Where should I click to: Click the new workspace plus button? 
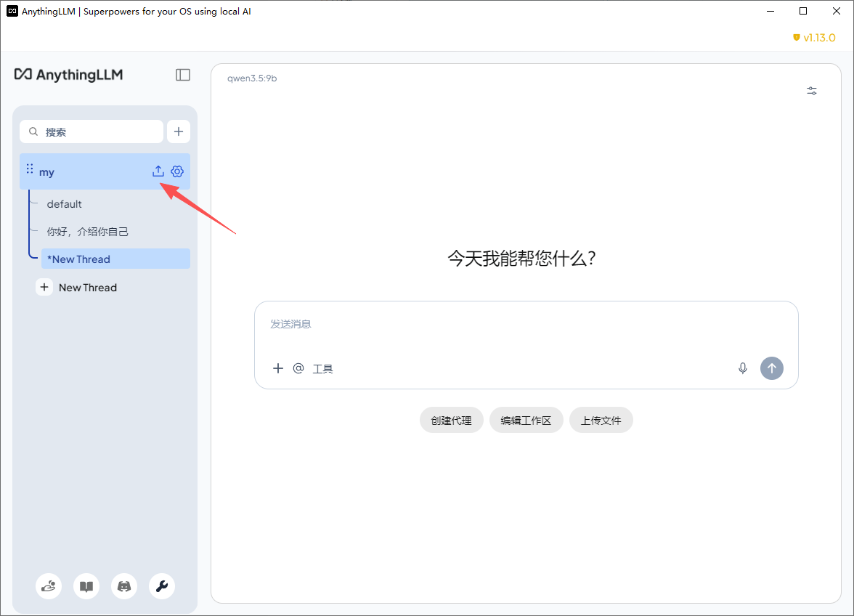click(x=178, y=131)
